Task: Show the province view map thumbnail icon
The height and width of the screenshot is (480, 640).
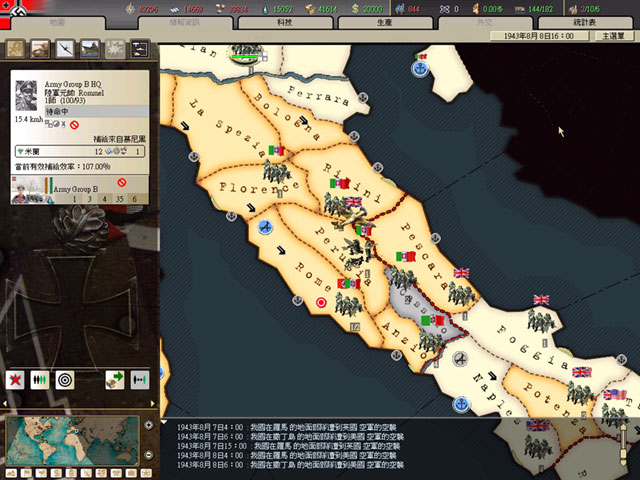Action: (15, 49)
